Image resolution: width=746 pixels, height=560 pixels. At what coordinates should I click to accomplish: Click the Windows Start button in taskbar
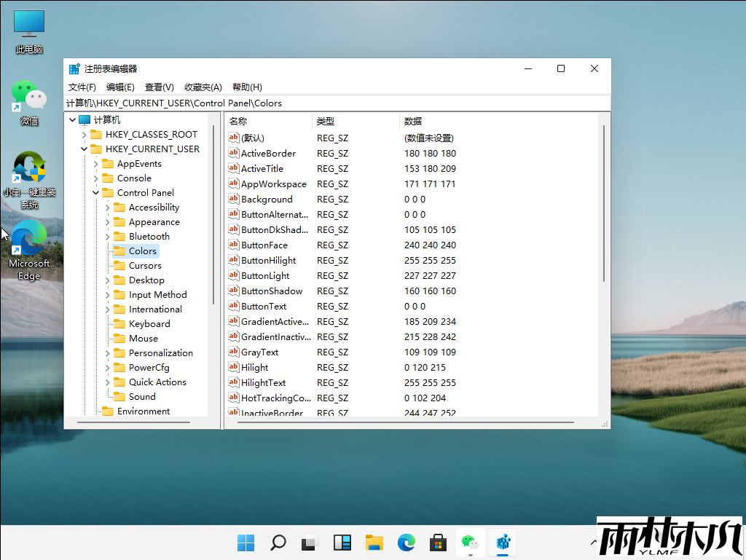coord(246,543)
